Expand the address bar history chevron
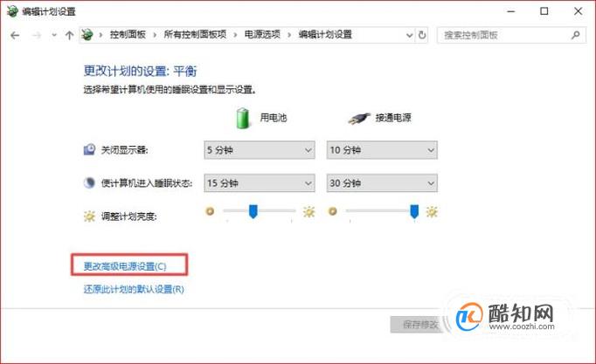The image size is (596, 364). (409, 35)
